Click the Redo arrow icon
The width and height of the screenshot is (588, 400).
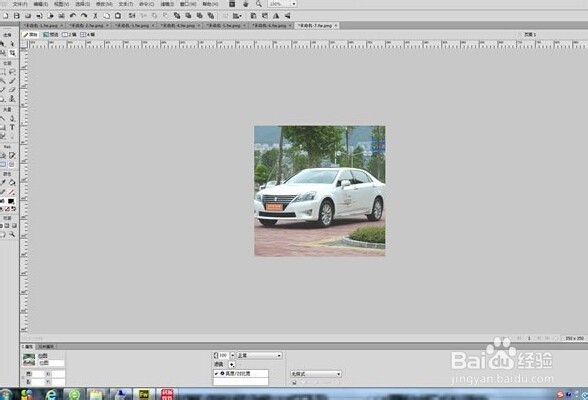(x=84, y=16)
